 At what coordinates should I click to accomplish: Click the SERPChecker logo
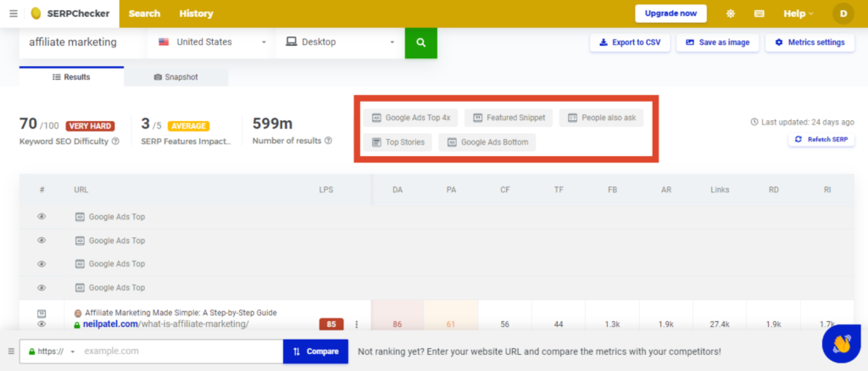click(x=70, y=14)
